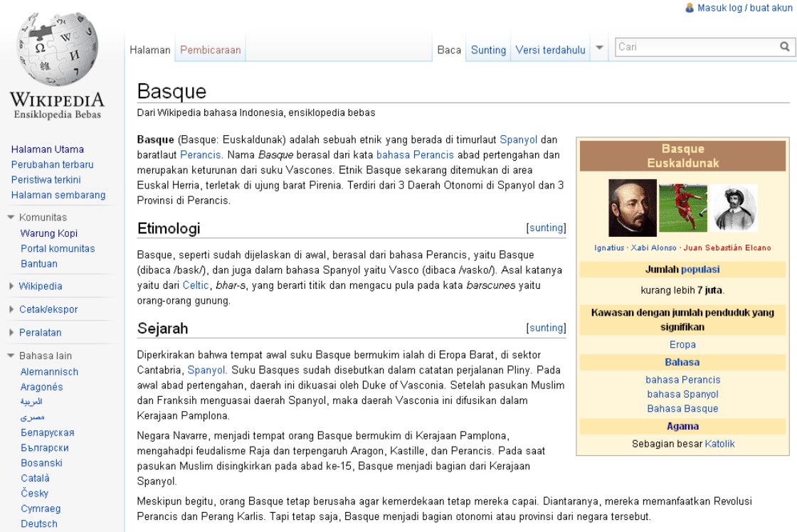797x532 pixels.
Task: Click Juan Sebastián Elcano red link
Action: [727, 248]
